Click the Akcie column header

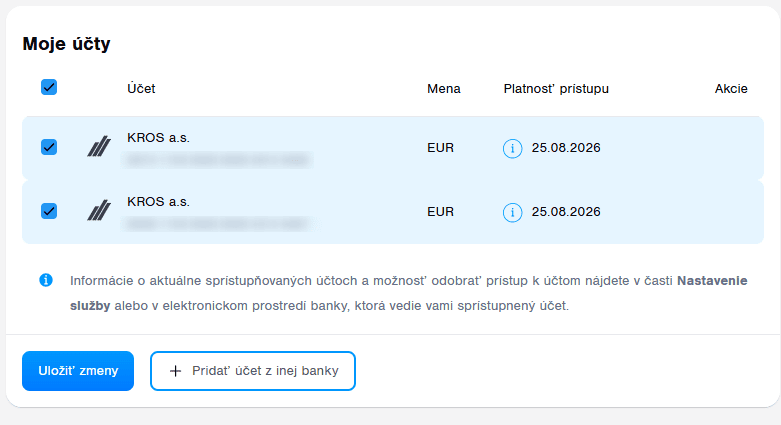click(731, 89)
